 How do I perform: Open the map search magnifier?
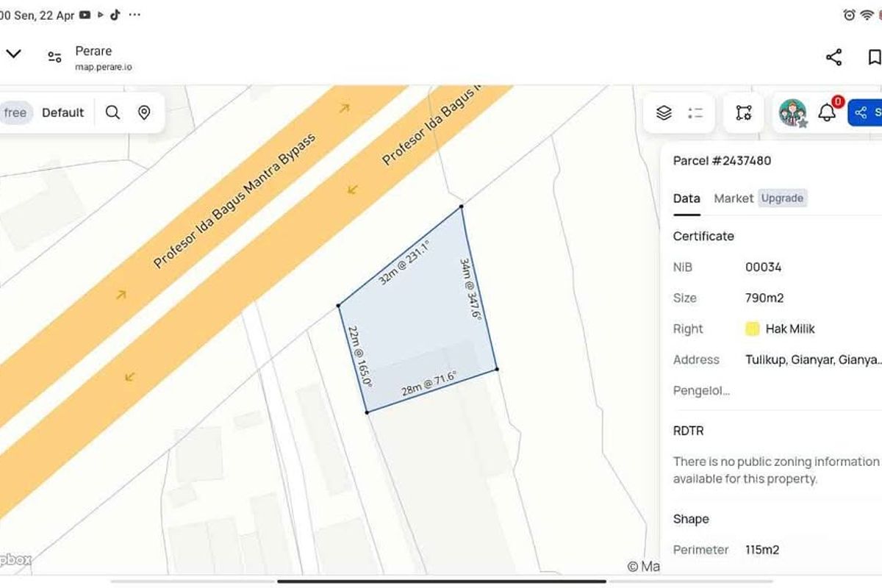(x=112, y=112)
